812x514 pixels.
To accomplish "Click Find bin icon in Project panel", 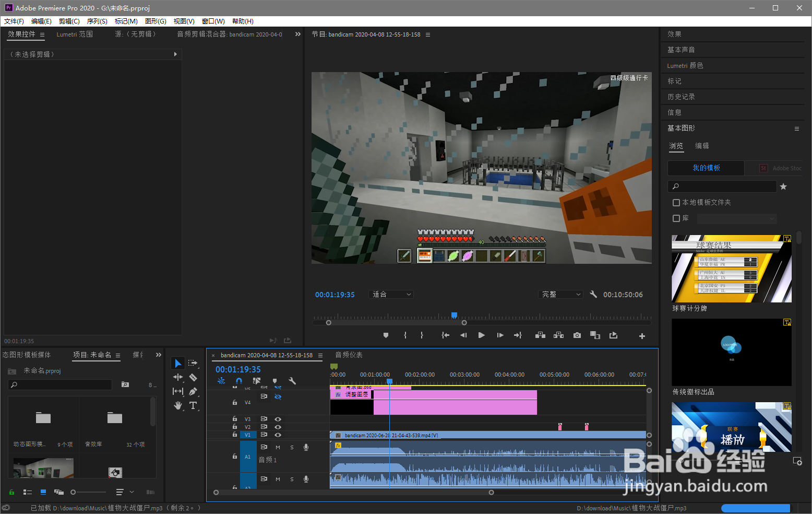I will (125, 384).
